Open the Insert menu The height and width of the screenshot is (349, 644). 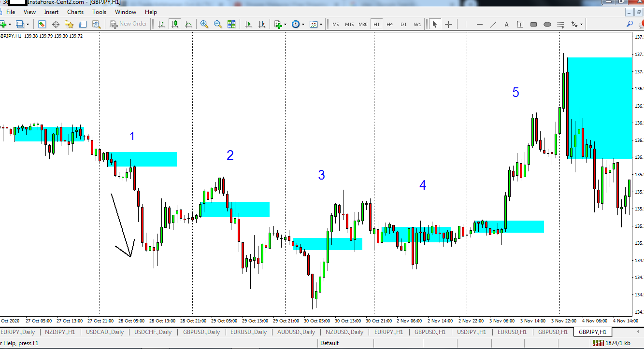[x=51, y=12]
